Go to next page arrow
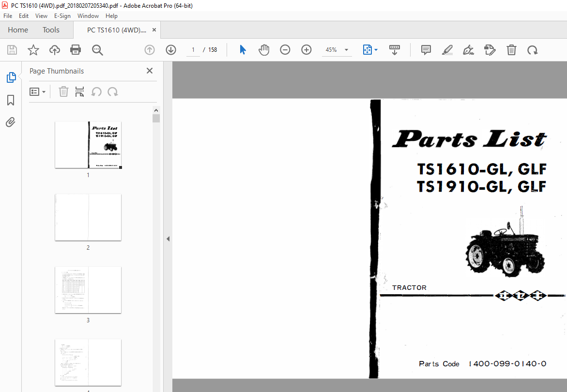The width and height of the screenshot is (567, 392). coord(170,50)
